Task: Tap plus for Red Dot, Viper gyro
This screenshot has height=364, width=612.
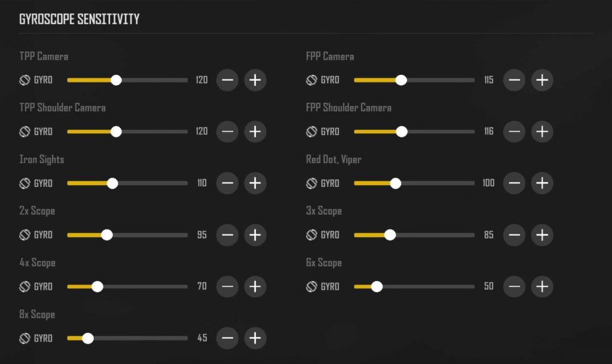Action: coord(542,183)
